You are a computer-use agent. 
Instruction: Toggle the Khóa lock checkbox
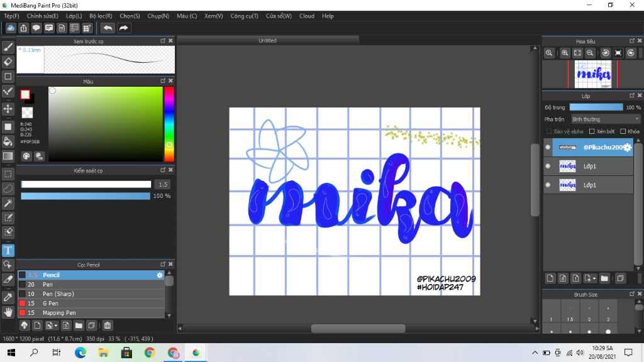click(x=623, y=131)
